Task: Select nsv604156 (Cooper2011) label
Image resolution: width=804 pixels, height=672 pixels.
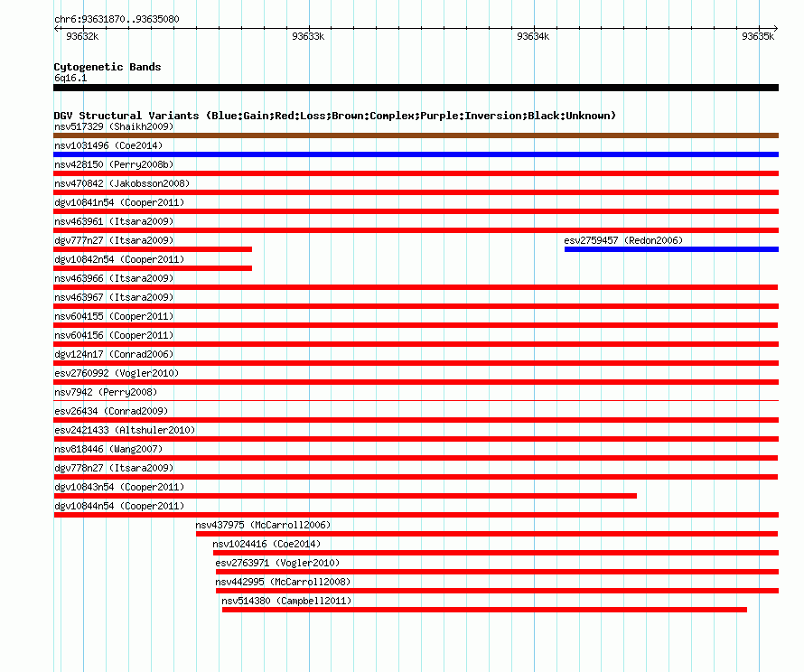Action: tap(114, 335)
